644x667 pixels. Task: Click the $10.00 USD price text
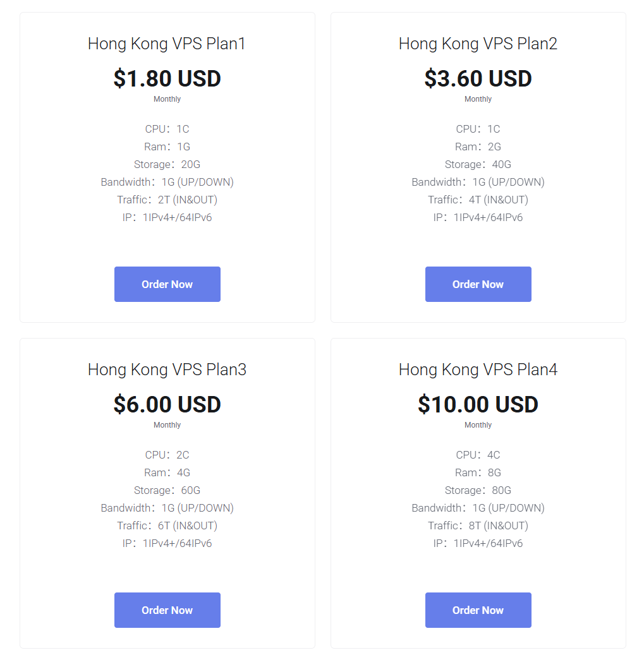tap(478, 404)
